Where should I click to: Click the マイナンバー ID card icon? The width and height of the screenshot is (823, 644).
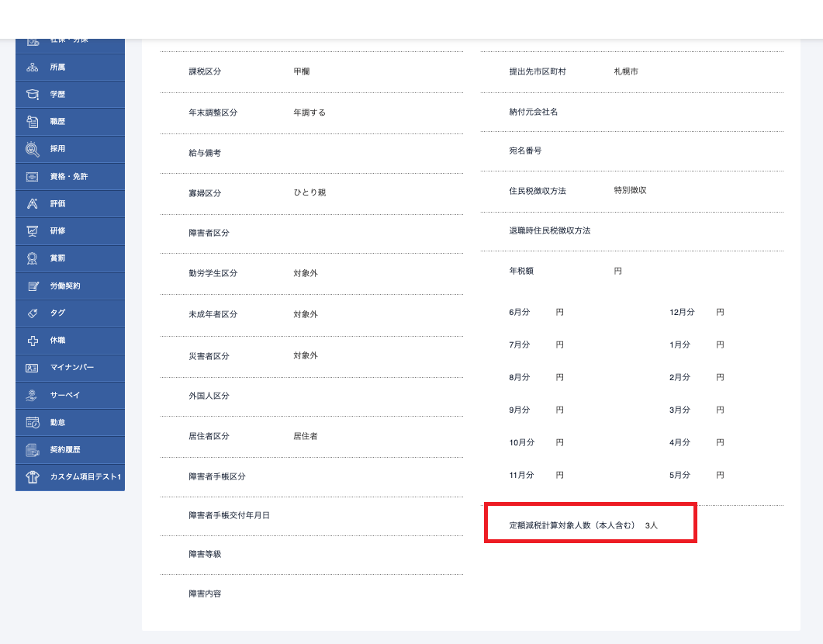coord(32,368)
